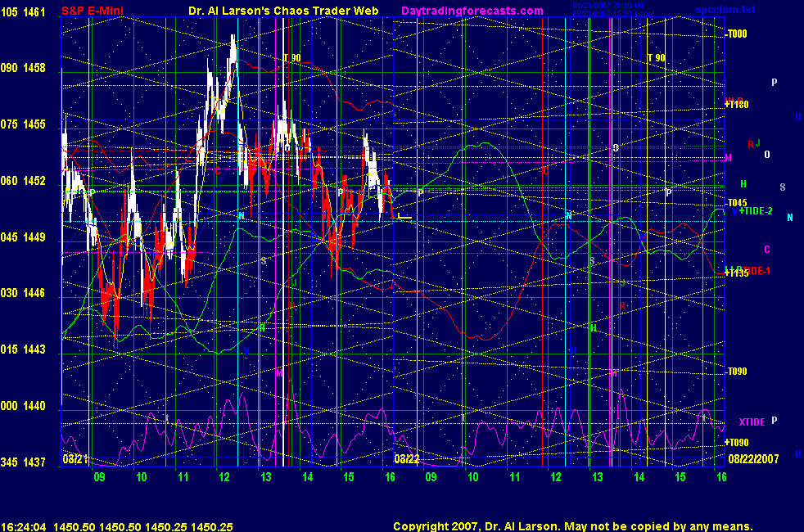Click the final "16" hour label of 08/22 session
This screenshot has height=532, width=804.
point(721,477)
